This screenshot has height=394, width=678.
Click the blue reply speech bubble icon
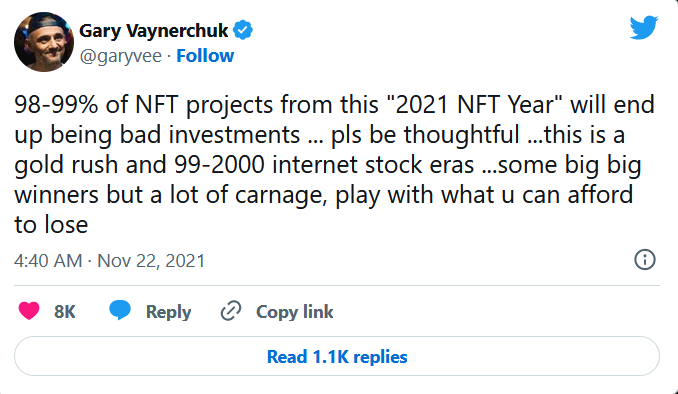coord(120,311)
